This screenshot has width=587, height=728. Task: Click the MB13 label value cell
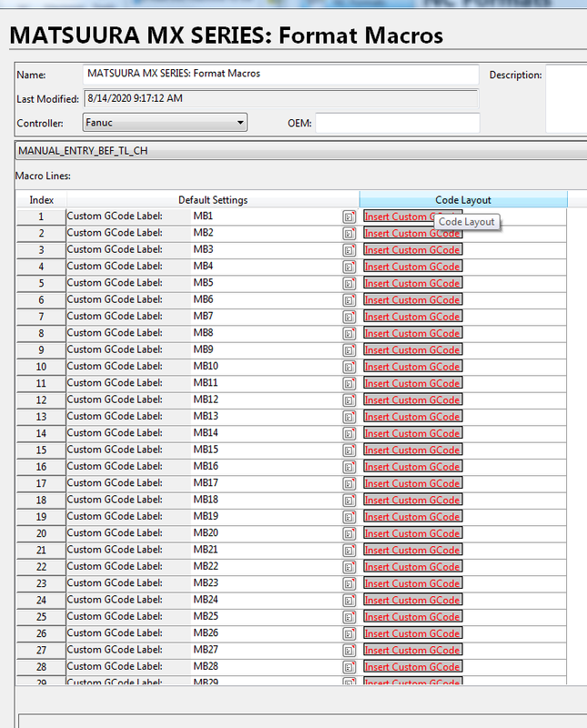[267, 417]
